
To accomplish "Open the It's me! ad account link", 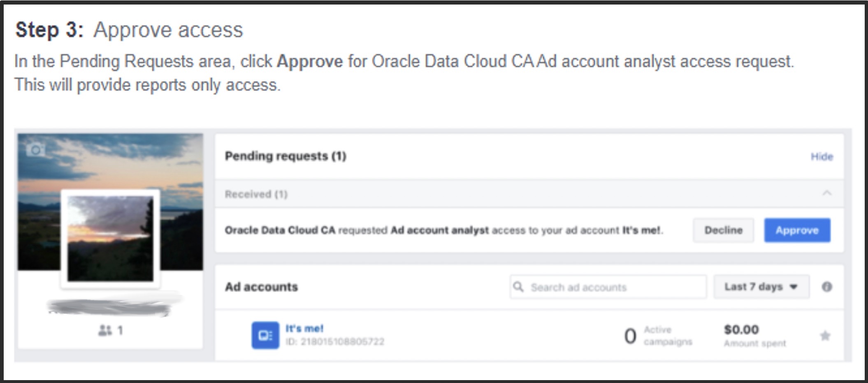I will point(304,329).
